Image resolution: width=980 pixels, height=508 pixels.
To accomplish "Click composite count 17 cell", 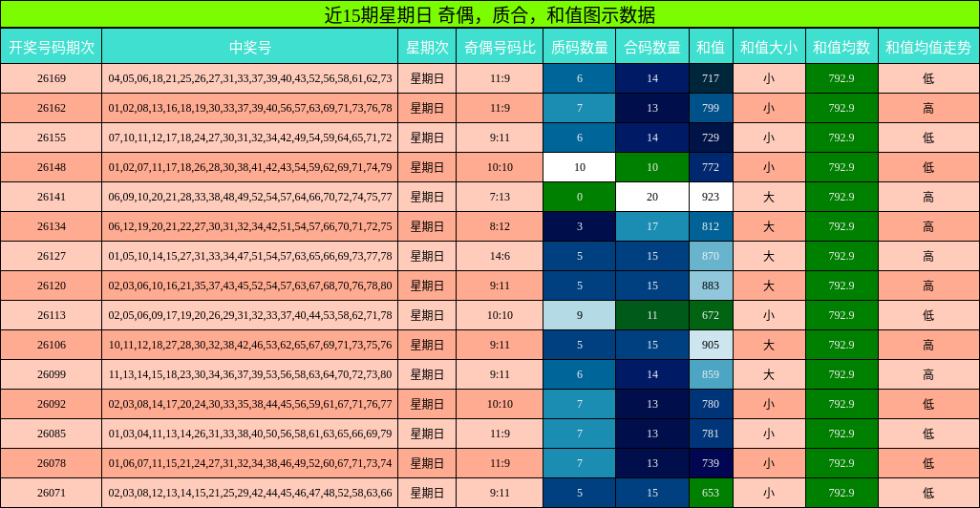I will [x=652, y=226].
